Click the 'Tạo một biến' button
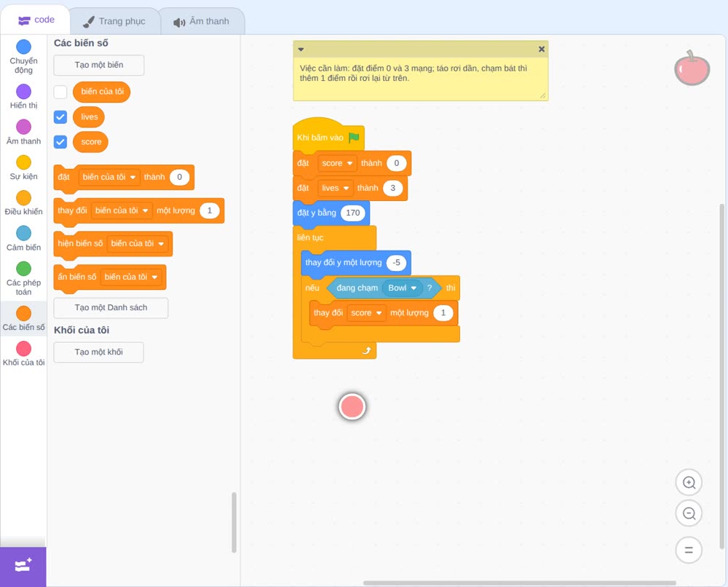 coord(99,65)
